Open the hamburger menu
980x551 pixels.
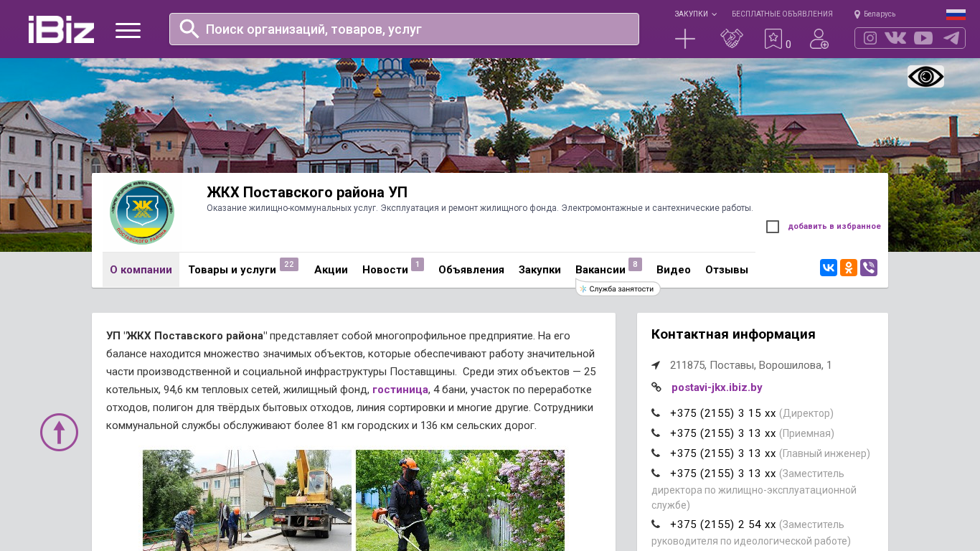[128, 30]
